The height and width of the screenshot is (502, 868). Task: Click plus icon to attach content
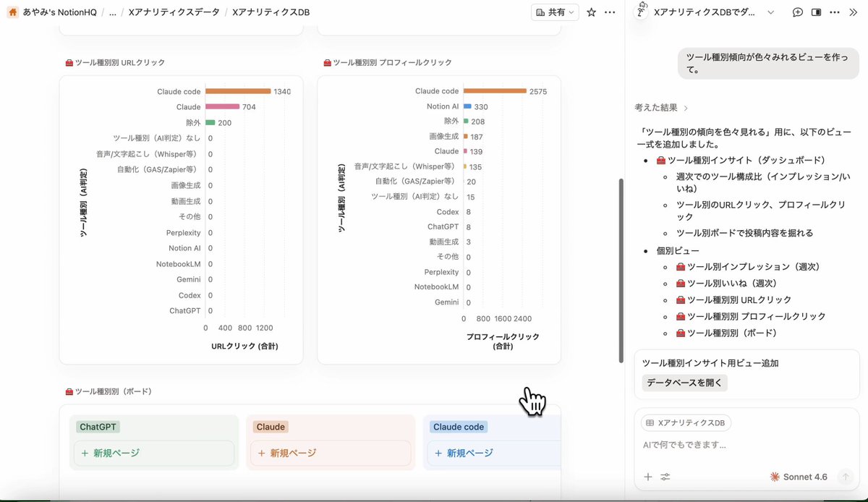(648, 477)
